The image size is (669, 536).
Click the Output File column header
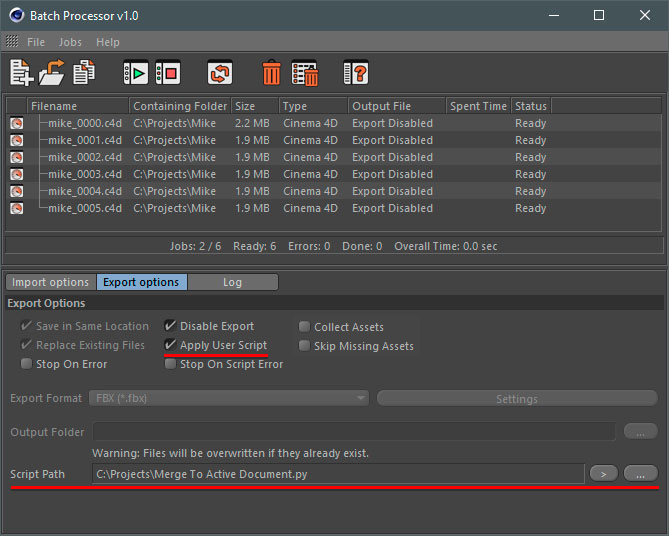click(397, 106)
